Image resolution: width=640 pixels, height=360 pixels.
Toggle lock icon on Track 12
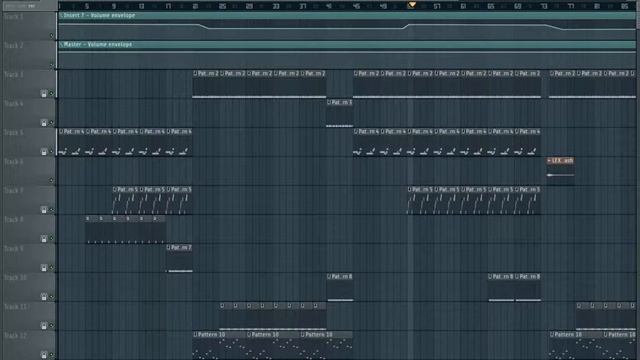[44, 355]
